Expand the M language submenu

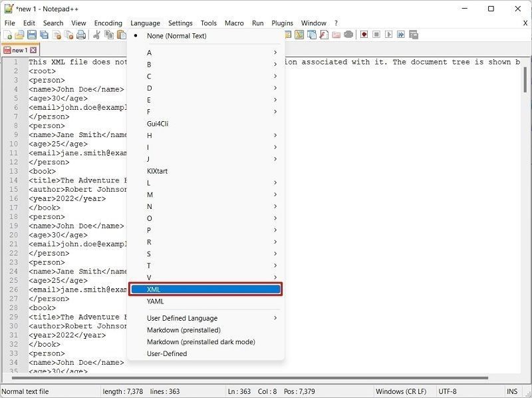pos(205,195)
